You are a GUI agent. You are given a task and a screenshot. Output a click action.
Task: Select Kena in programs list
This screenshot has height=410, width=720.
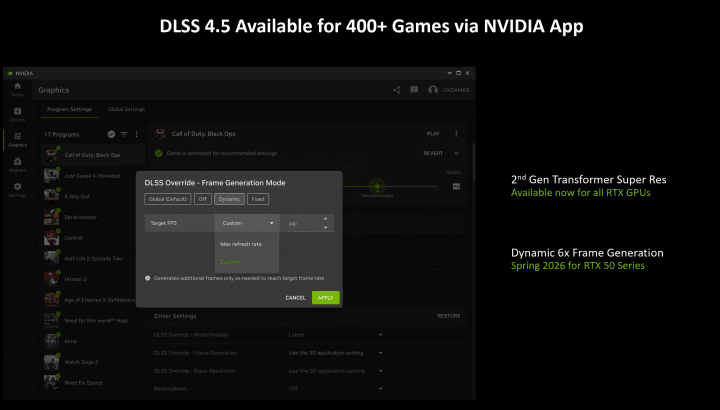93,341
